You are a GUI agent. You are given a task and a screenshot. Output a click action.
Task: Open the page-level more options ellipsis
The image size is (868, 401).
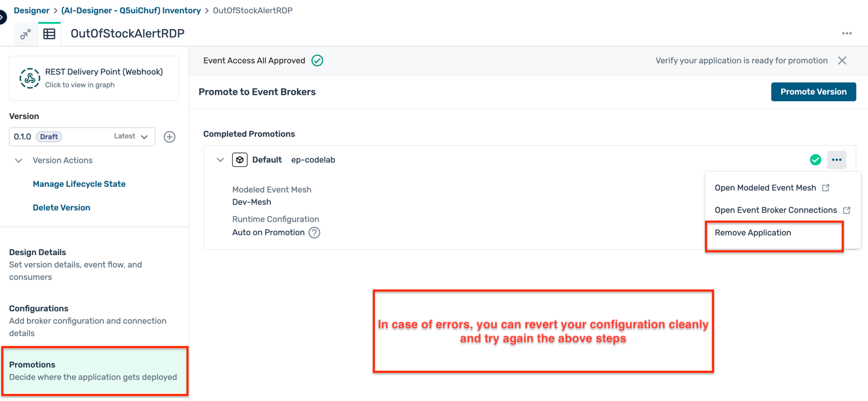pos(846,33)
